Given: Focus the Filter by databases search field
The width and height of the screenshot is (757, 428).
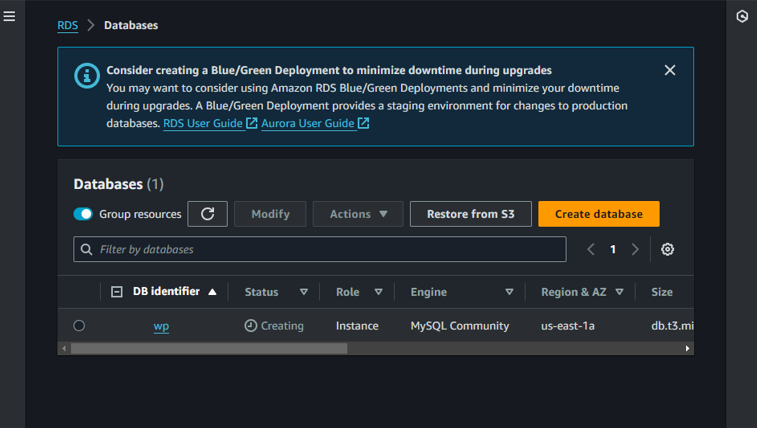Looking at the screenshot, I should pos(320,249).
